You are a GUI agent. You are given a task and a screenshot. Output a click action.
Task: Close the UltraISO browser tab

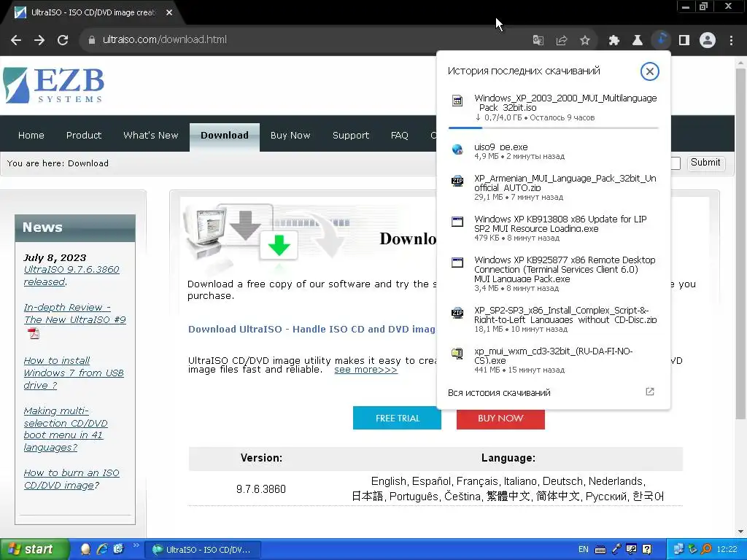pyautogui.click(x=169, y=12)
